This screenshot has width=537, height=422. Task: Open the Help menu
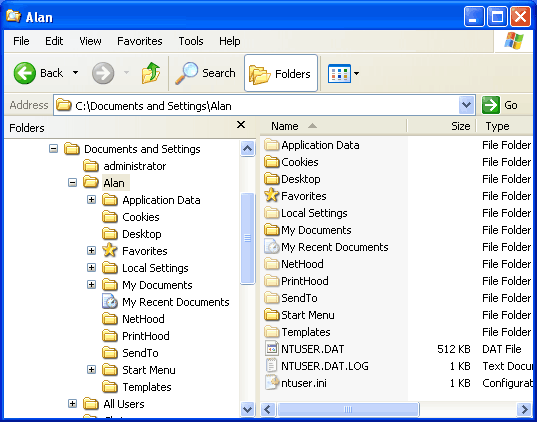pyautogui.click(x=230, y=41)
